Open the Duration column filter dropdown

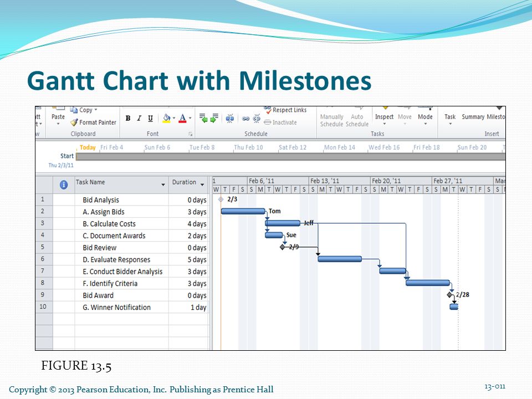202,185
